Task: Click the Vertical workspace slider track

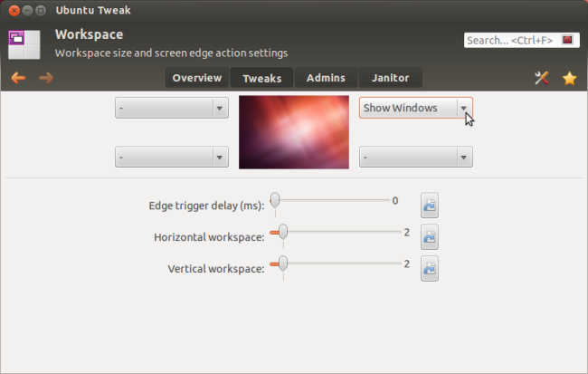Action: click(x=336, y=264)
